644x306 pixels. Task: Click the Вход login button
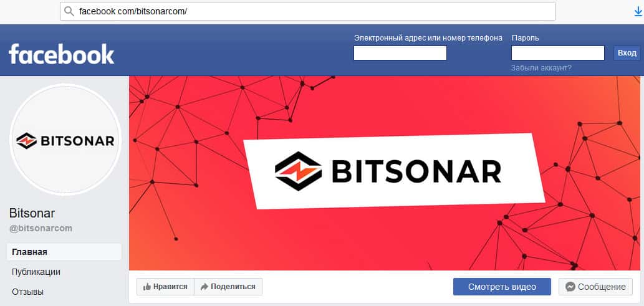click(627, 53)
